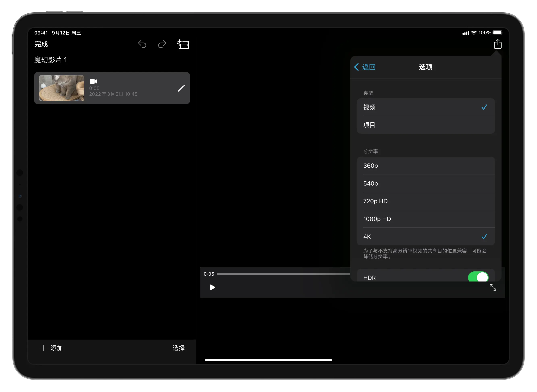Screen dimensions: 537x392
Task: Select 项目 export type
Action: pos(426,125)
